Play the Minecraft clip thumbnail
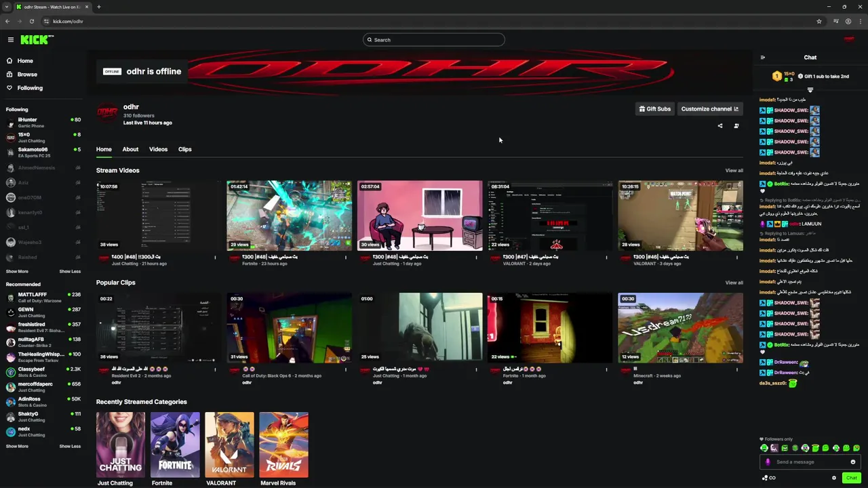 680,328
